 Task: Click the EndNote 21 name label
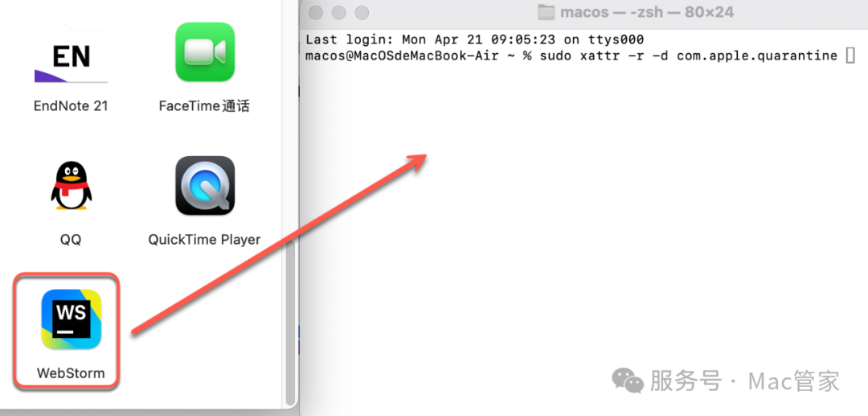pos(71,105)
